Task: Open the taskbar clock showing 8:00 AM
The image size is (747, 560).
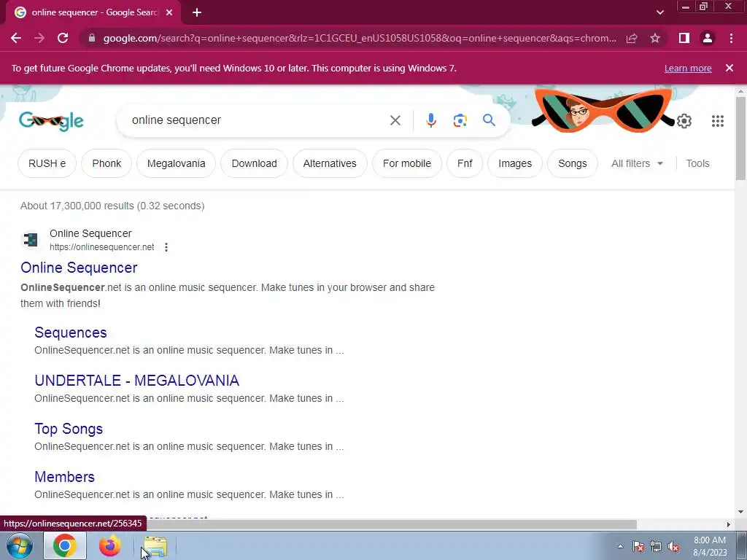Action: (x=710, y=546)
